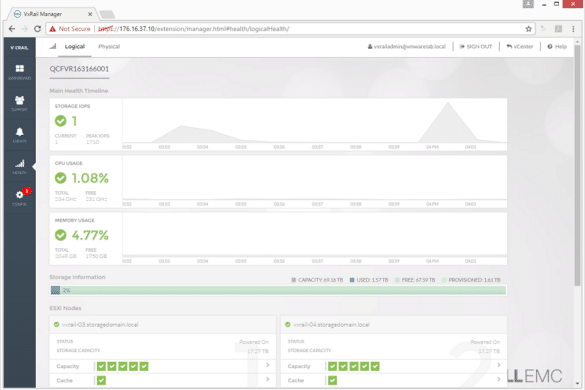Click the browser back arrow
Viewport: 585px width, 390px height.
click(x=12, y=29)
